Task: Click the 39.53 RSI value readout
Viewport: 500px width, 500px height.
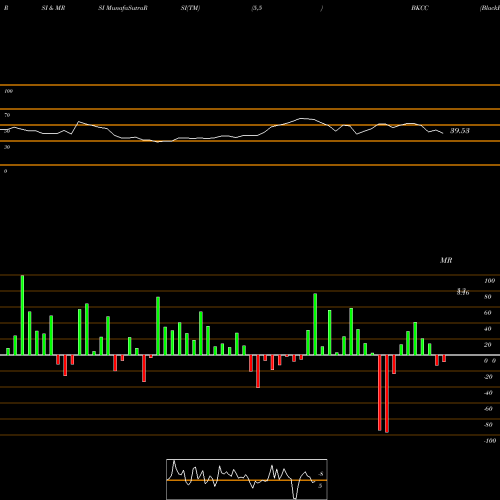Action: click(x=460, y=131)
